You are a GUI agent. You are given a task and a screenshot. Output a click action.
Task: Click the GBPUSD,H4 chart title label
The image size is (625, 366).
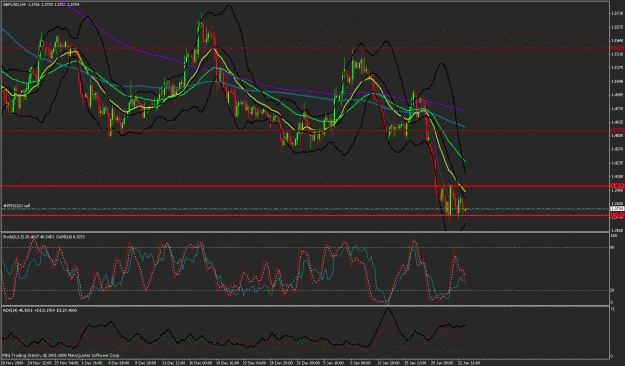tap(40, 4)
